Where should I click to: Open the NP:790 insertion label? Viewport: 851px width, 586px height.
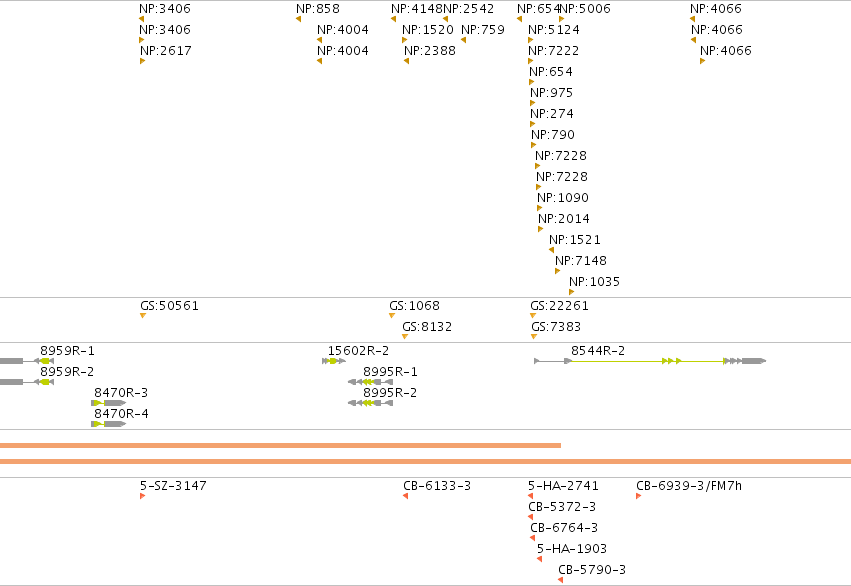tap(553, 135)
